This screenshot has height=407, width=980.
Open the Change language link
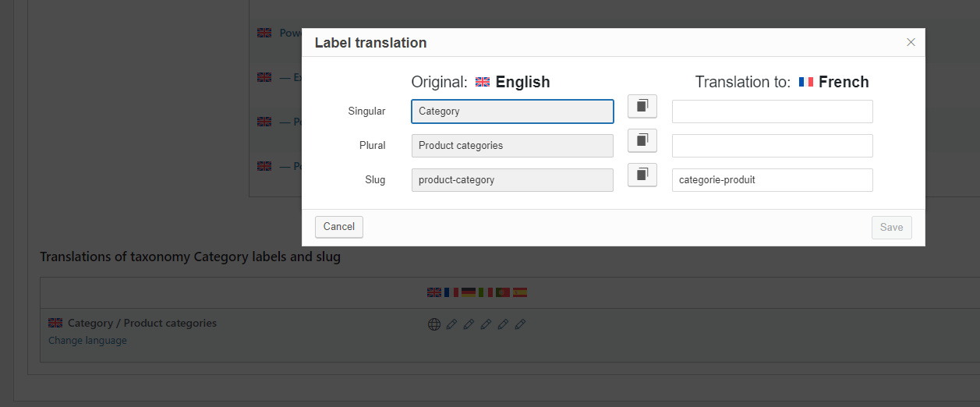[87, 341]
